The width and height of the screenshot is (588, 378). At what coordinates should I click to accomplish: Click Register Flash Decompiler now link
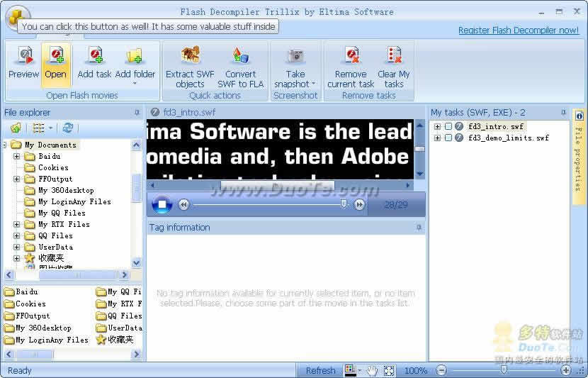coord(519,30)
